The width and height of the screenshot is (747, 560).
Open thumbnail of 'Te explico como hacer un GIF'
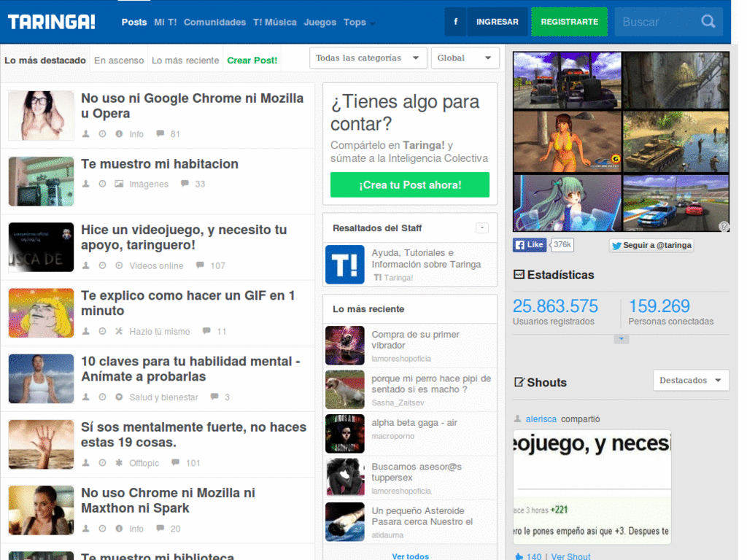click(x=41, y=313)
